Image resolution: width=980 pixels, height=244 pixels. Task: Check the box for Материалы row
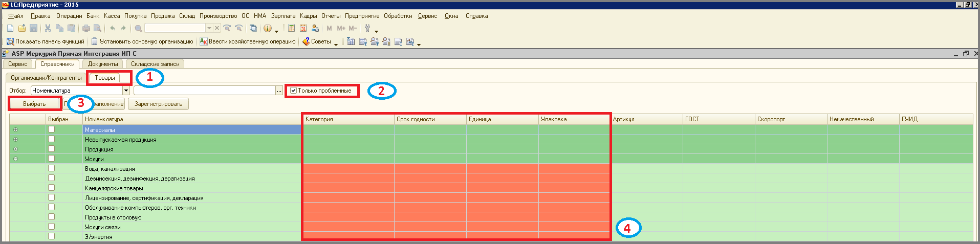51,129
